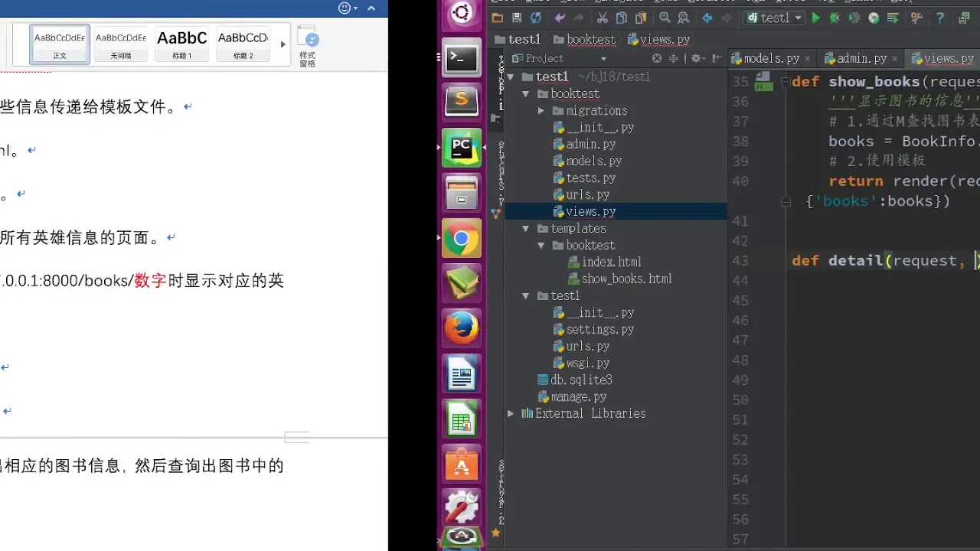Screen dimensions: 980x551
Task: Click the Back navigation arrow icon
Action: tap(707, 18)
